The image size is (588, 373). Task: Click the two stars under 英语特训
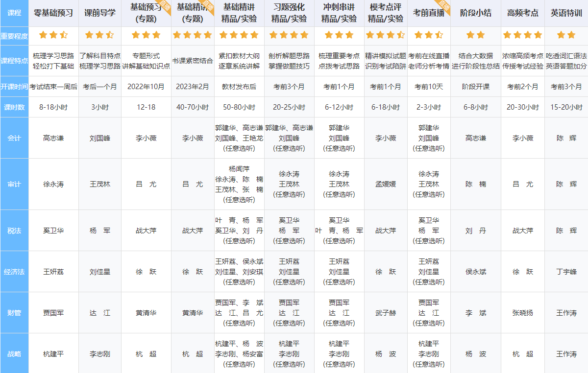click(566, 35)
